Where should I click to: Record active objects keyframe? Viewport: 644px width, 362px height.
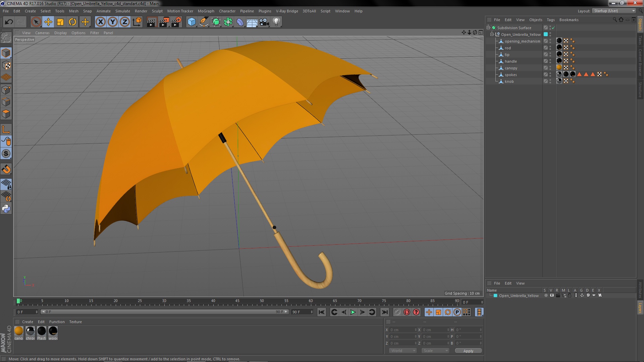point(397,312)
